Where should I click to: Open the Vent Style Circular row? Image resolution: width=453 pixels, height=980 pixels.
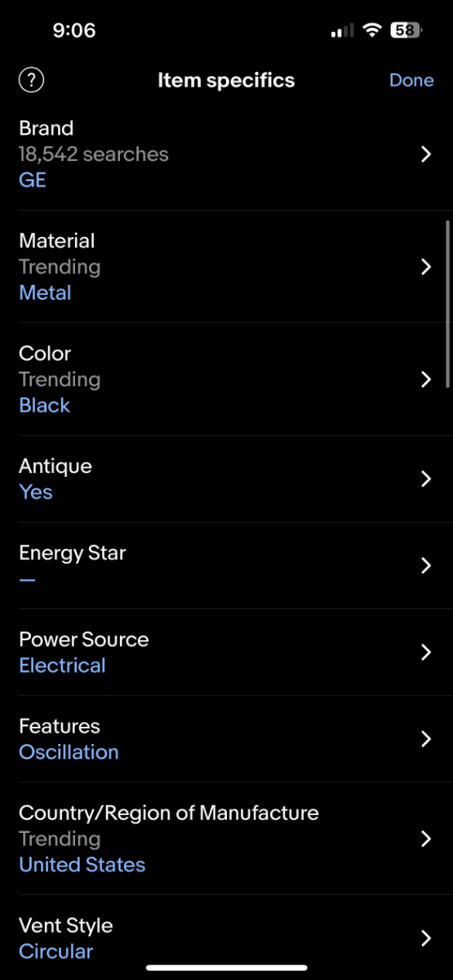(x=226, y=938)
